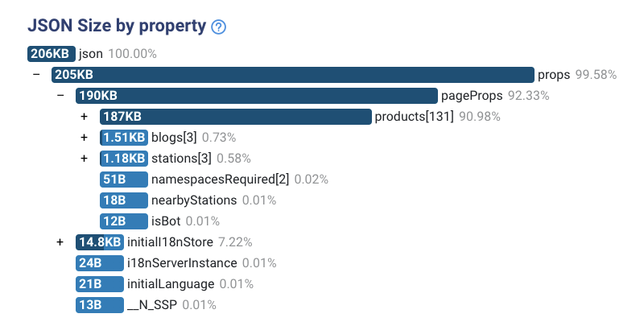Screen dimensions: 644x322
Task: Expand the products[131] node
Action: pyautogui.click(x=85, y=117)
